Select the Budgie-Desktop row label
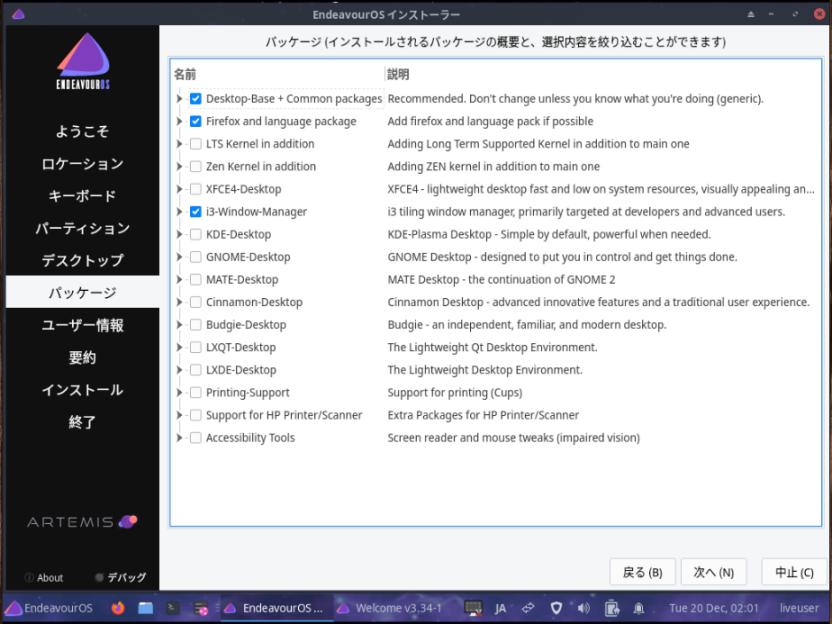This screenshot has height=624, width=832. tap(246, 325)
